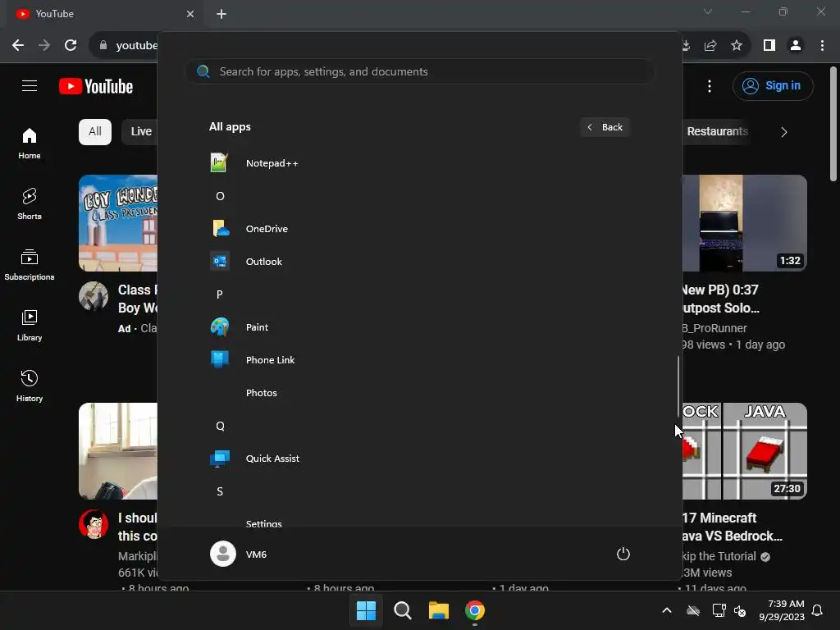Click the Windows Start button on taskbar
The width and height of the screenshot is (840, 630).
click(367, 610)
